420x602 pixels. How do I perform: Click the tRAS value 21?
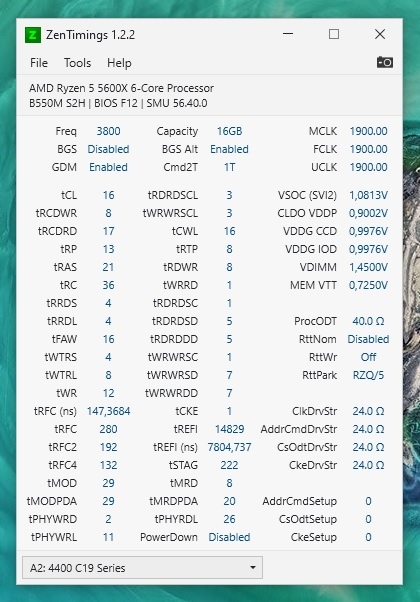pos(108,267)
